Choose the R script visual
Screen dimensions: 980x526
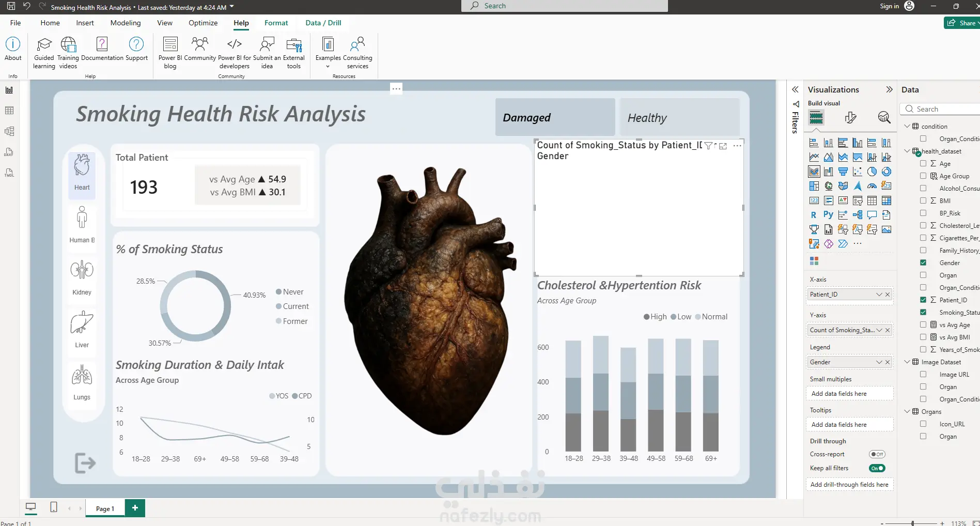coord(814,215)
